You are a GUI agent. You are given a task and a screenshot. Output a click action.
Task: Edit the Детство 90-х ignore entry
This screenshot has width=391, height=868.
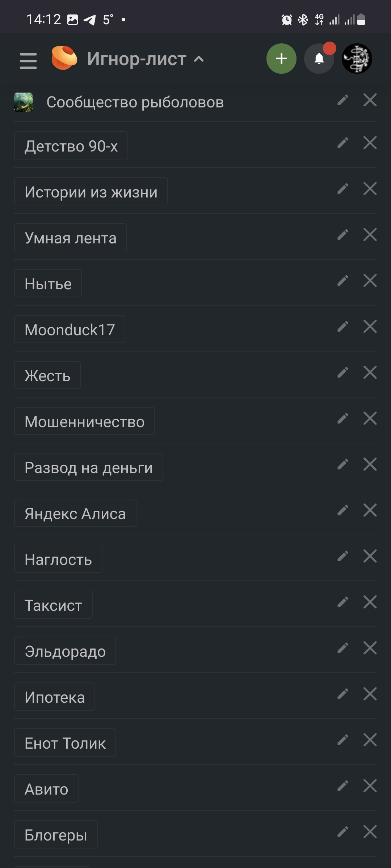[342, 143]
